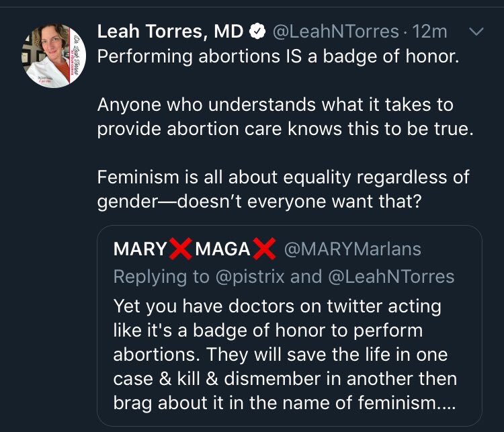The width and height of the screenshot is (504, 432).
Task: Click the word MAGA in the quoted name
Action: (x=222, y=249)
